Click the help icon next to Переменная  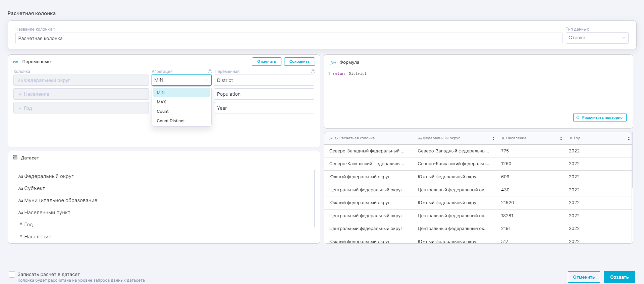[x=313, y=71]
